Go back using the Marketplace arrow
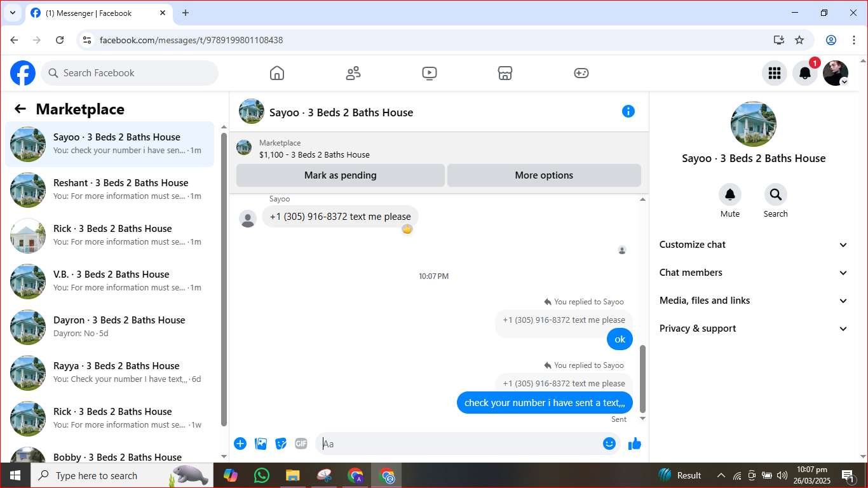Image resolution: width=868 pixels, height=488 pixels. 20,109
